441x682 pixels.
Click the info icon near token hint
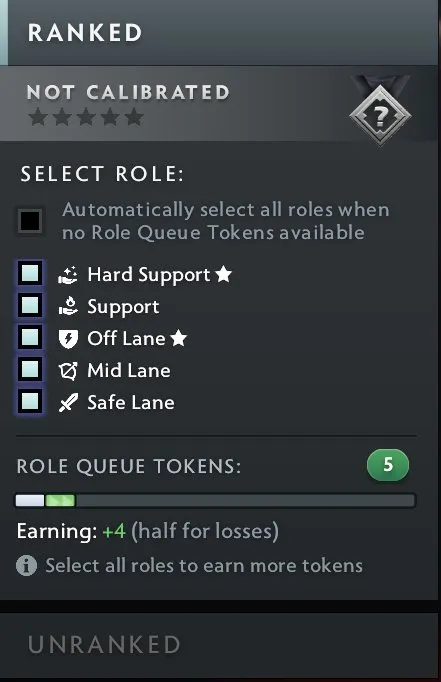[x=27, y=565]
